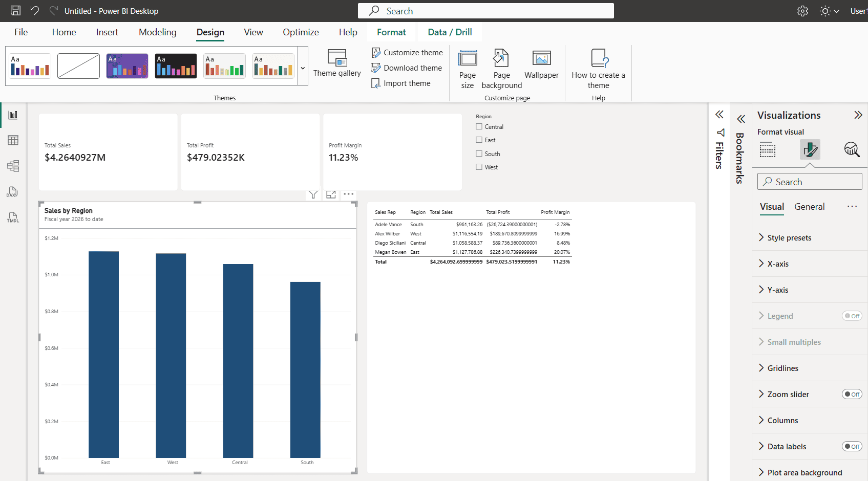The width and height of the screenshot is (868, 481).
Task: Turn on the Data labels toggle
Action: click(852, 447)
